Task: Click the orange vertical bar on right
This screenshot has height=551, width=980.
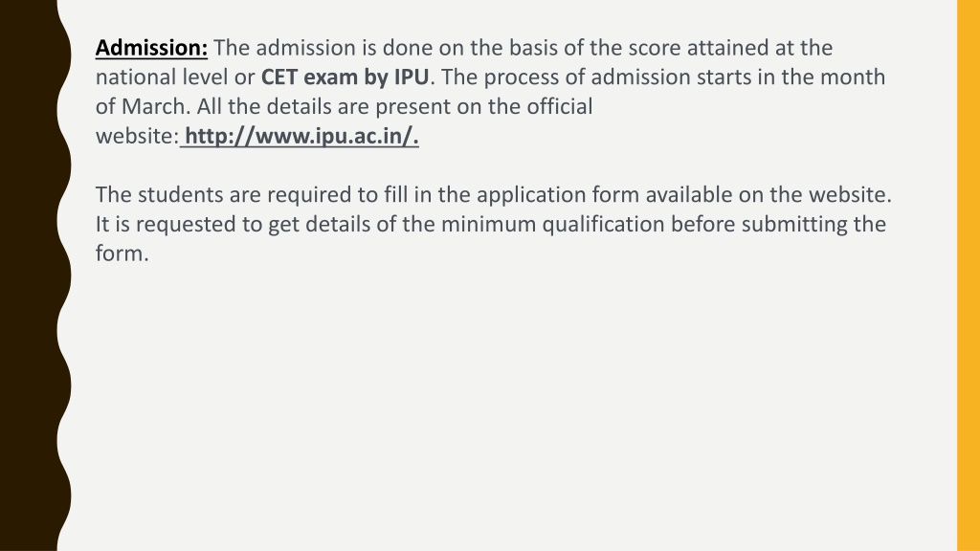Action: coord(969,275)
